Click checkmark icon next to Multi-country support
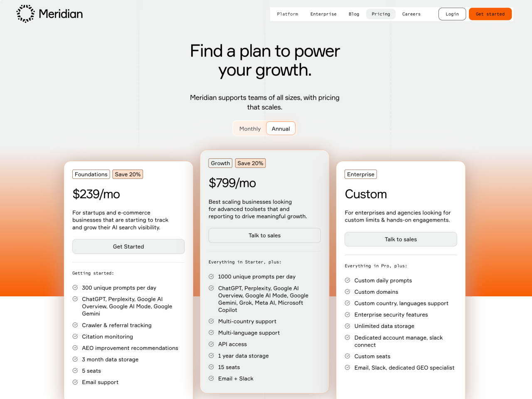532x399 pixels. click(211, 321)
